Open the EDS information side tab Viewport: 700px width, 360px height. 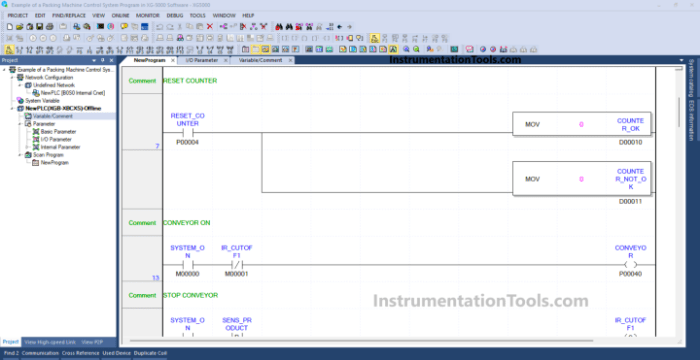(691, 121)
